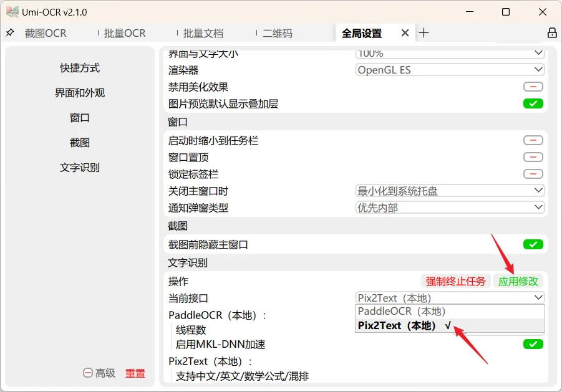Jump to 快捷方式 section in sidebar

80,68
